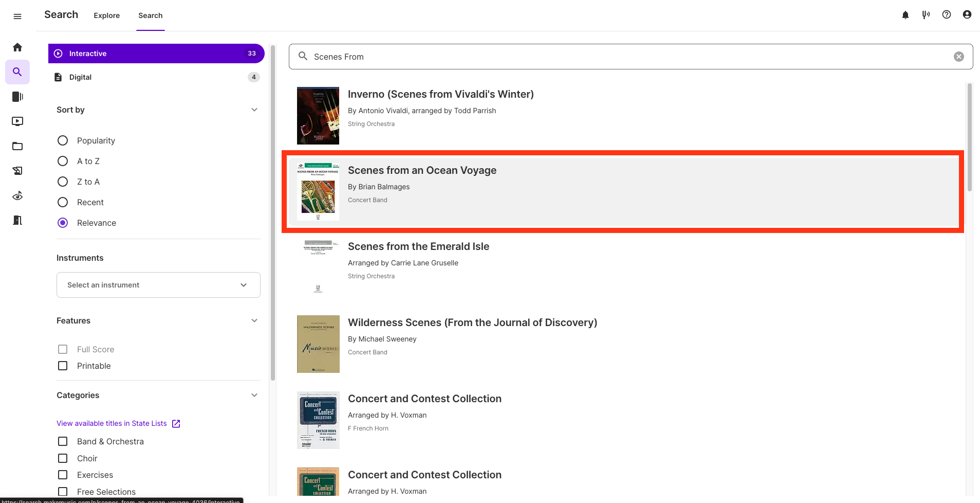This screenshot has height=503, width=980.
Task: Open the help question mark icon
Action: pos(947,15)
